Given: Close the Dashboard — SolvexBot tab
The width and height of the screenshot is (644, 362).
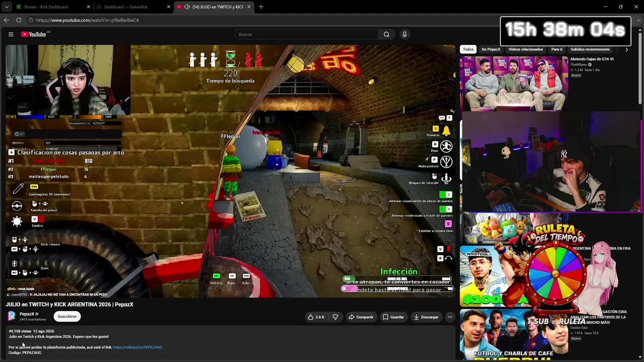Looking at the screenshot, I should (x=168, y=7).
